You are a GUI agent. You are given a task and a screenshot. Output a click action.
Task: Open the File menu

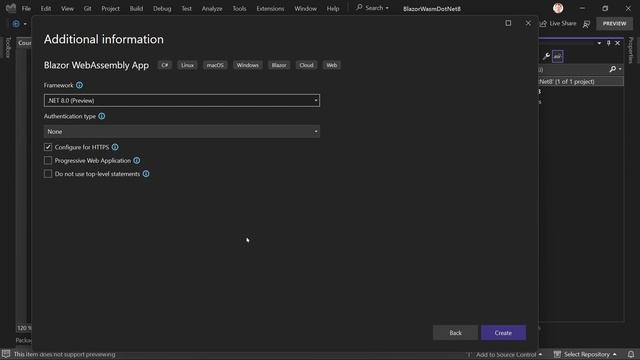(x=26, y=8)
